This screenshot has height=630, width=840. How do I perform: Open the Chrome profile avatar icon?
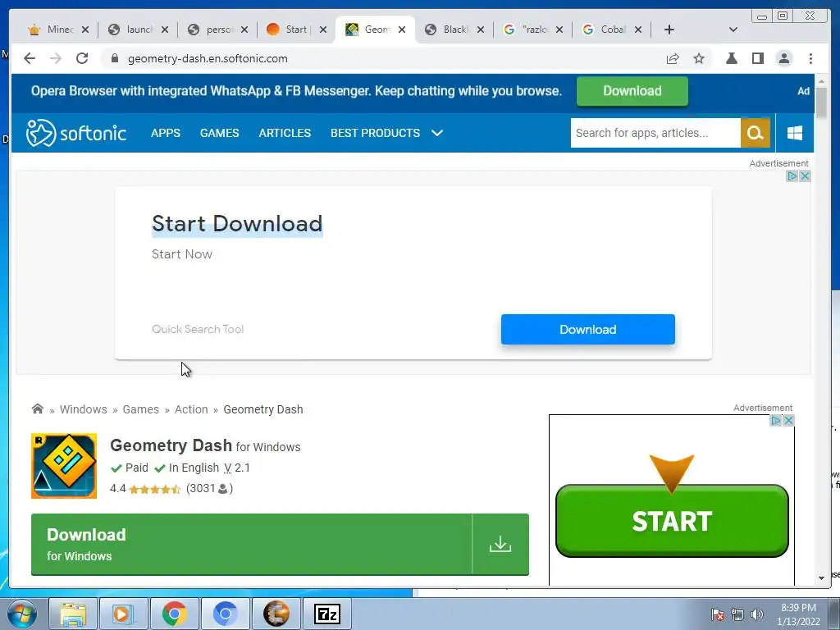click(783, 58)
